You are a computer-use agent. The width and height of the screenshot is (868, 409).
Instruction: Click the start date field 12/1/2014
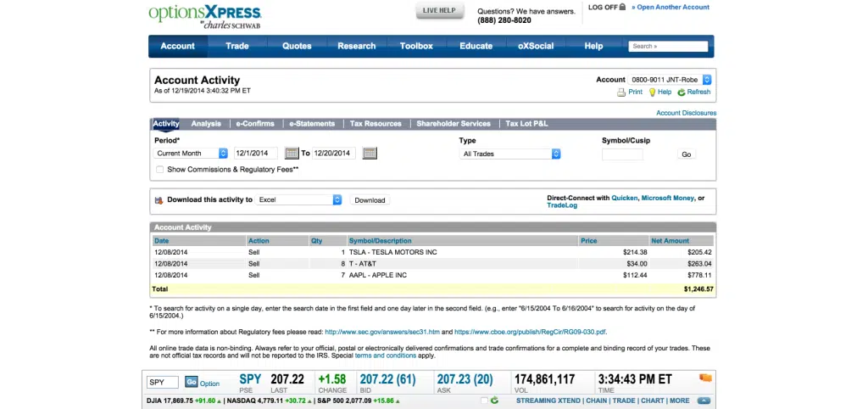click(256, 153)
